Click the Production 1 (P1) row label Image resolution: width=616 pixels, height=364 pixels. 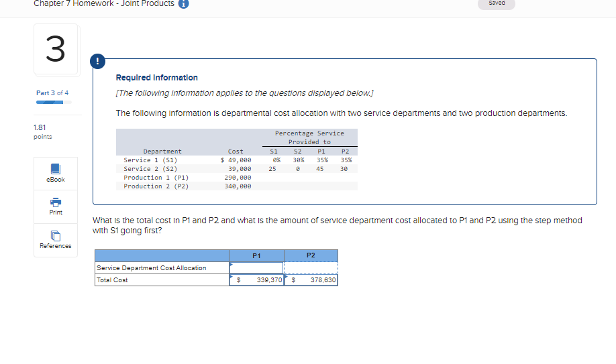[156, 178]
